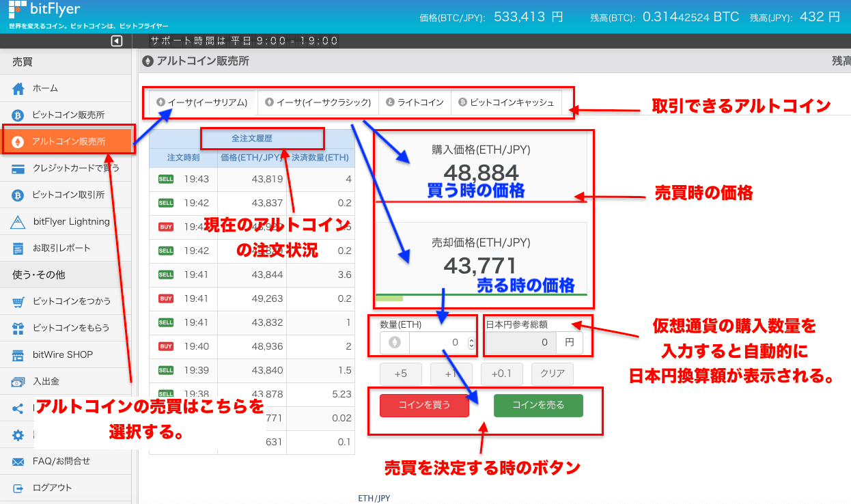Screen dimensions: 851x504
Task: Click bitcoin icon beside ビットコイン販売所
Action: point(19,115)
